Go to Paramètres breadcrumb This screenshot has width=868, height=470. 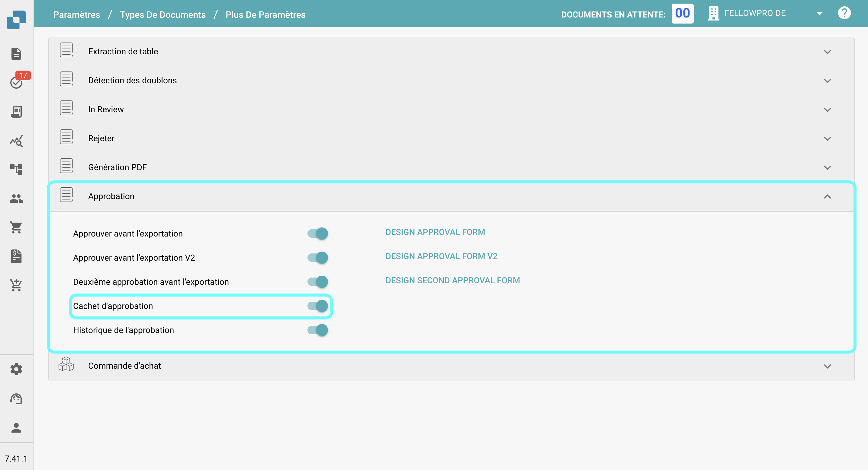(x=76, y=14)
